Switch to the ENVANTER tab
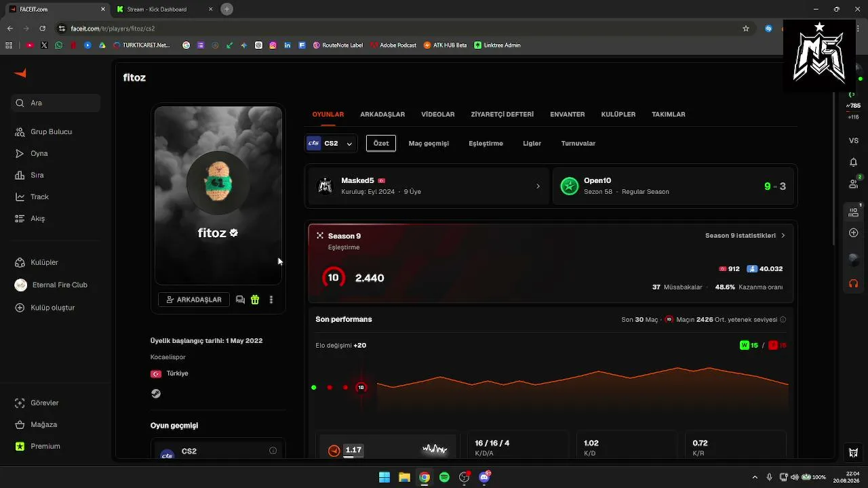Viewport: 868px width, 488px height. 568,115
